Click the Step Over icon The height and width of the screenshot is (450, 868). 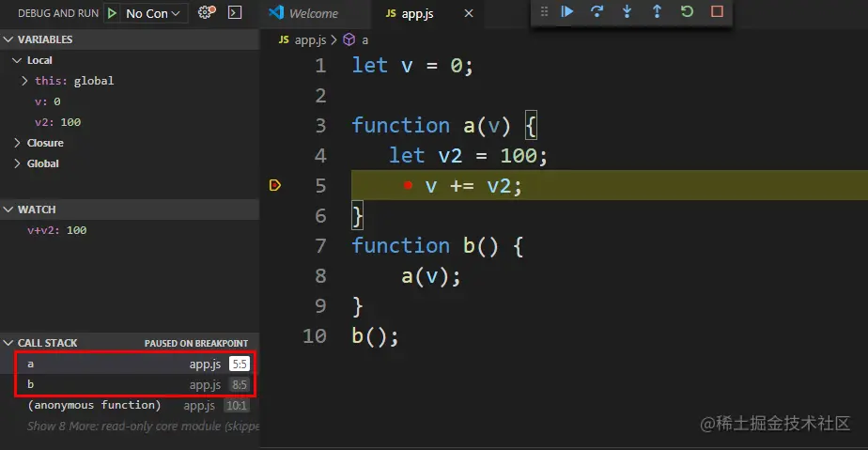point(597,11)
